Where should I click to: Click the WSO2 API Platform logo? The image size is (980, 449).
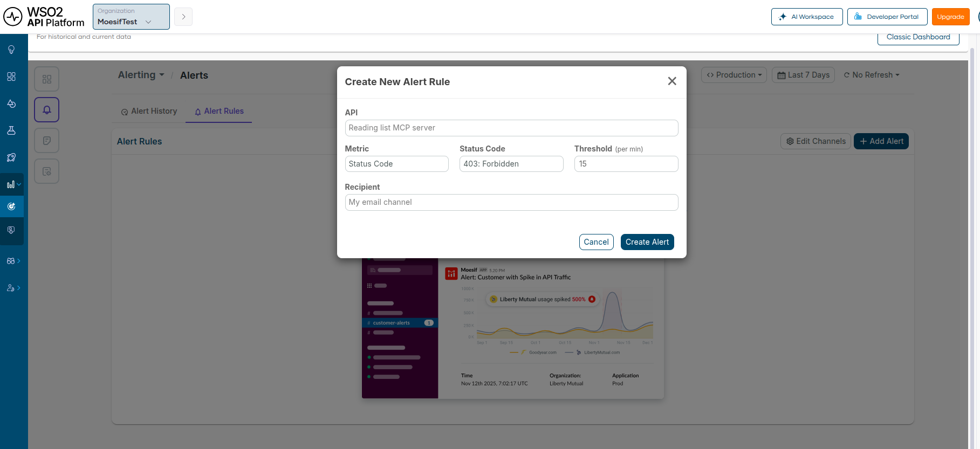point(44,17)
